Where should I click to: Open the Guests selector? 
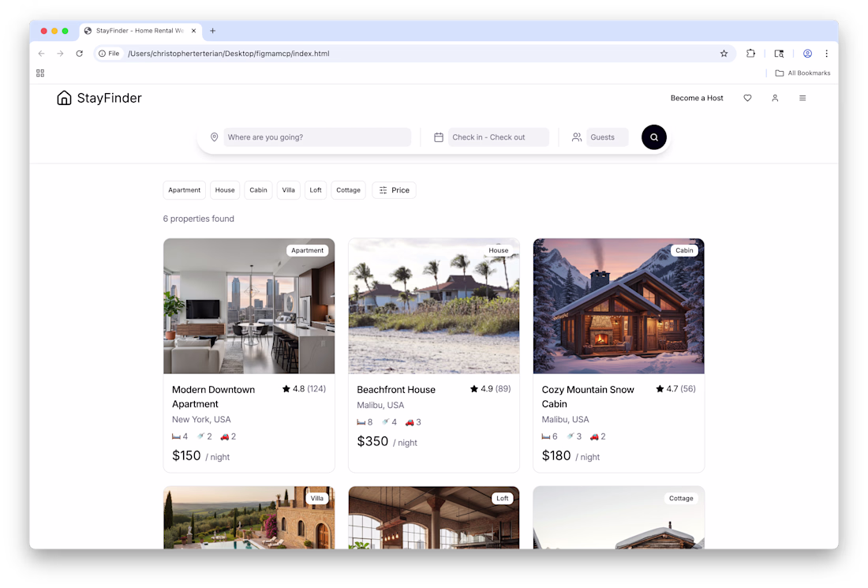[x=608, y=137]
